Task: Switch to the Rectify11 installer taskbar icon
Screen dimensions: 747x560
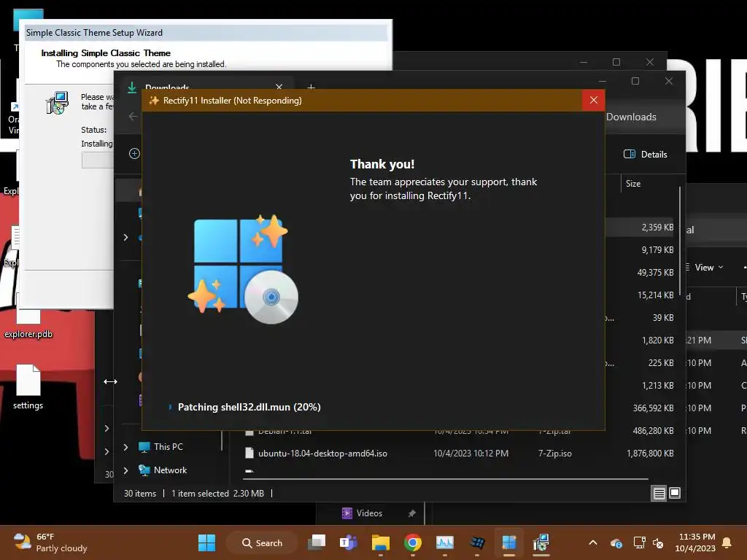Action: click(x=508, y=542)
